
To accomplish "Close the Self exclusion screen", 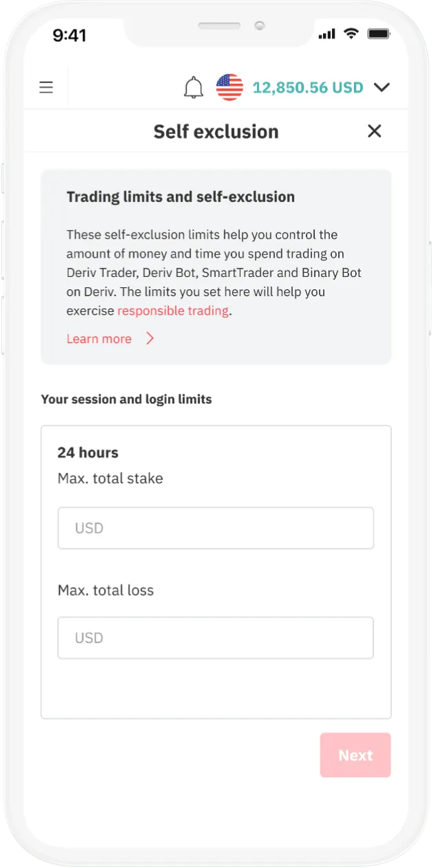I will [374, 131].
